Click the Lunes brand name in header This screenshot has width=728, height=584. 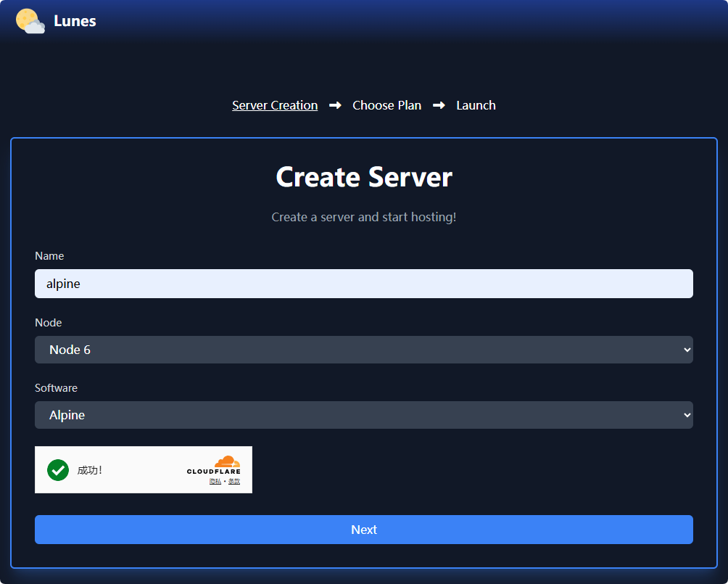[75, 21]
